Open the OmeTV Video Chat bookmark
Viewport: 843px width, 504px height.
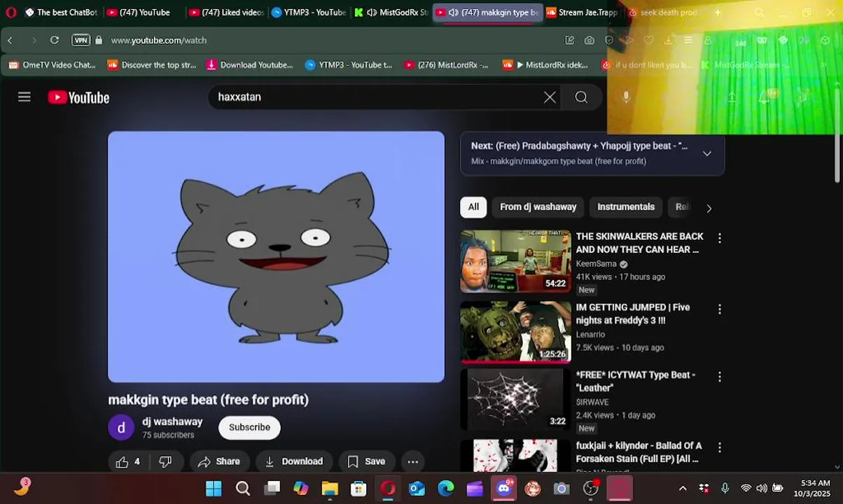[x=52, y=65]
